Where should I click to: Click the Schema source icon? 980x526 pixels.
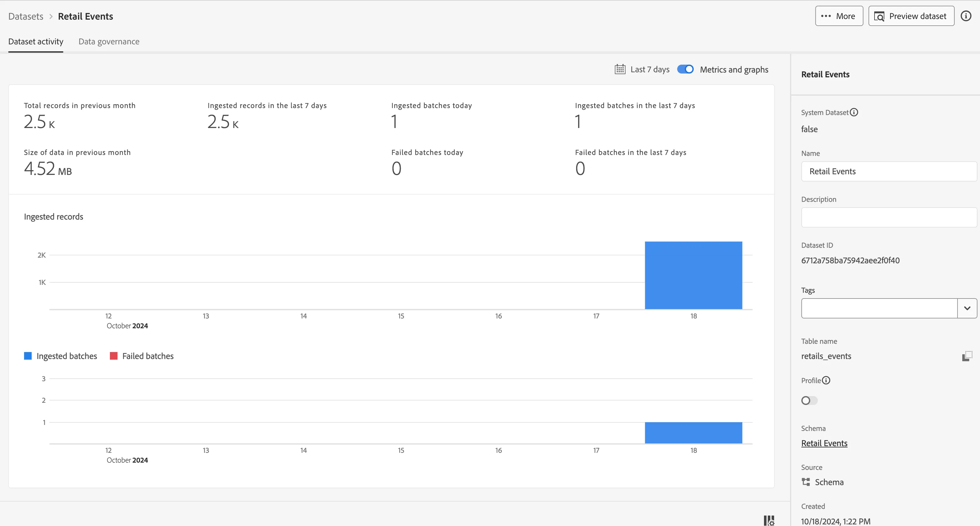(806, 482)
